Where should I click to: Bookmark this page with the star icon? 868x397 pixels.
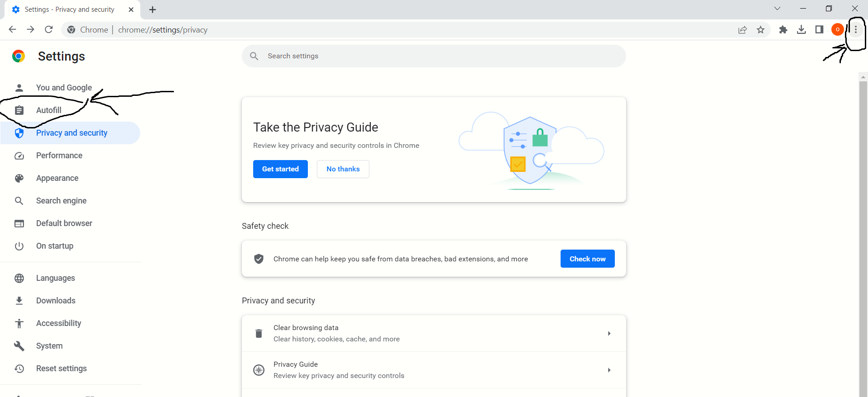click(x=760, y=30)
